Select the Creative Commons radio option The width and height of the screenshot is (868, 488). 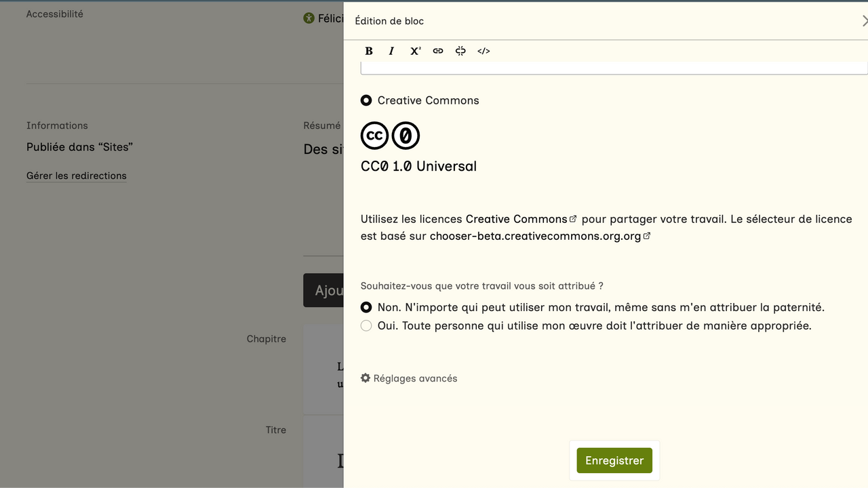(x=366, y=100)
